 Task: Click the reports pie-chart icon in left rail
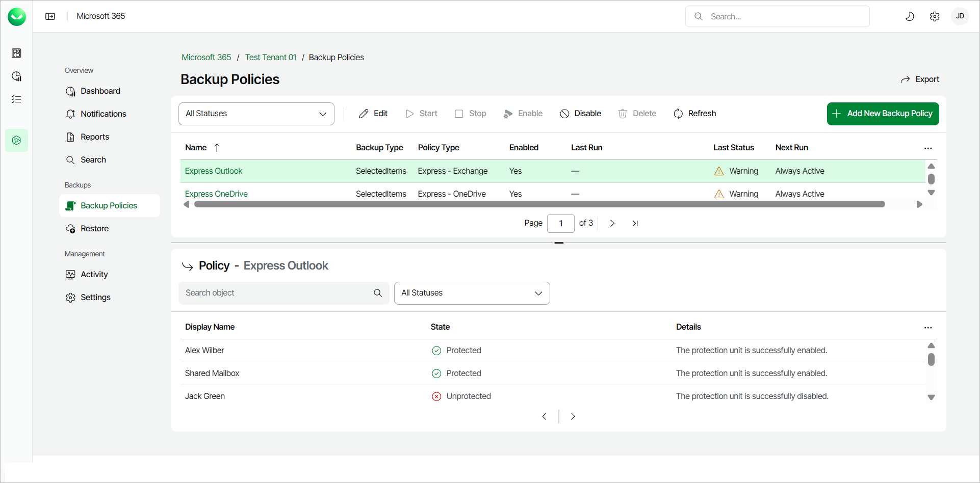tap(17, 76)
